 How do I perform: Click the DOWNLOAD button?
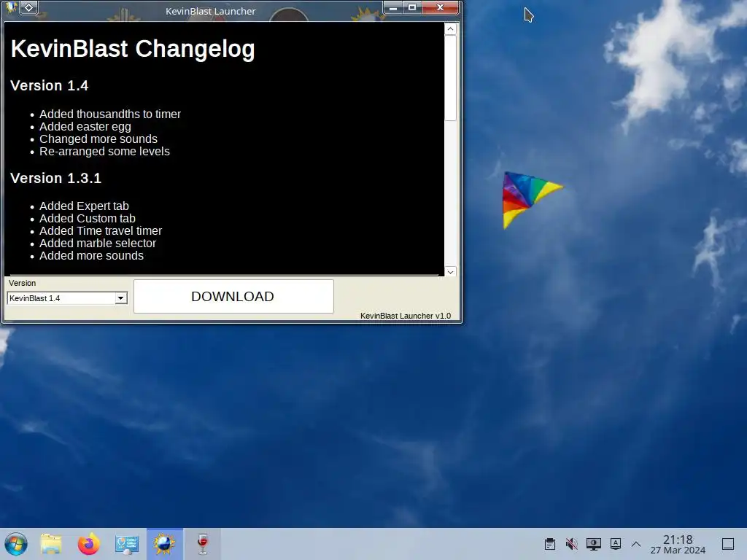click(x=233, y=296)
